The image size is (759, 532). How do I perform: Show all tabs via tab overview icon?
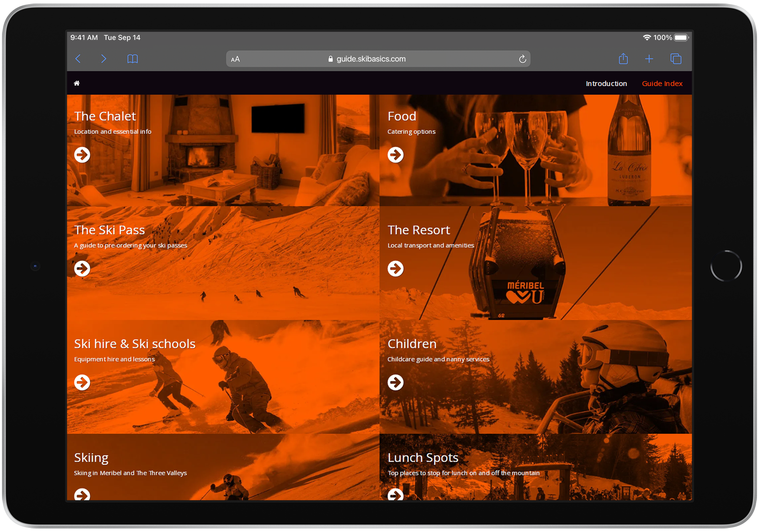pos(675,59)
